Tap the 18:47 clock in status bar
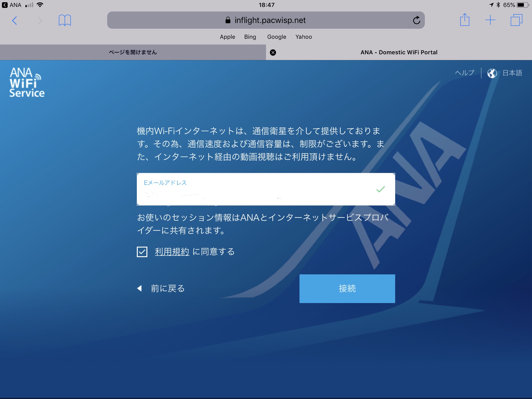The width and height of the screenshot is (532, 399). [x=267, y=5]
